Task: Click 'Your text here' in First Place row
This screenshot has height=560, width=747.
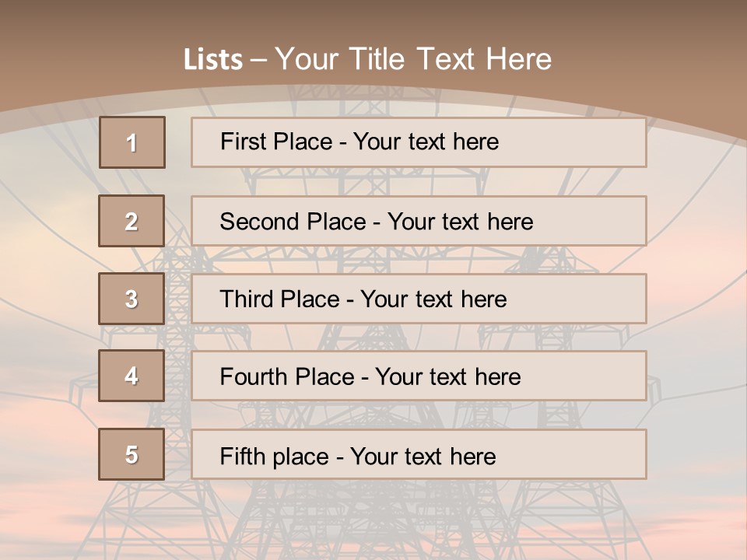Action: pos(426,142)
